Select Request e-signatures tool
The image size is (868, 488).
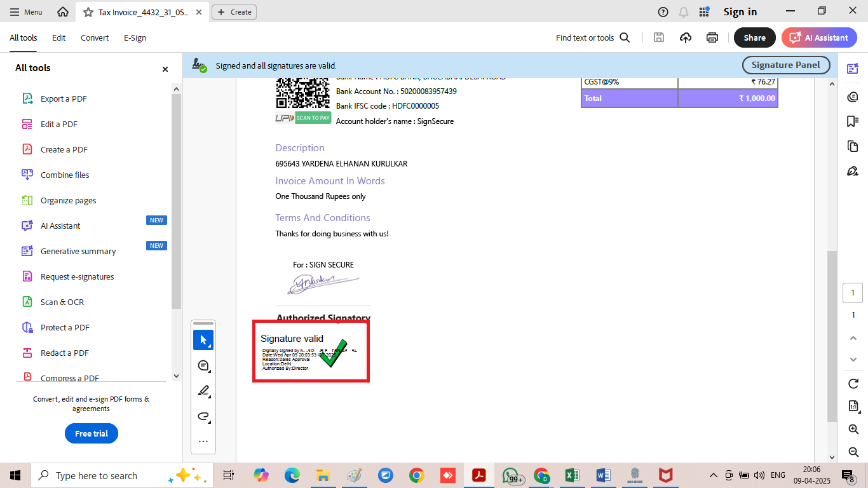(x=77, y=276)
